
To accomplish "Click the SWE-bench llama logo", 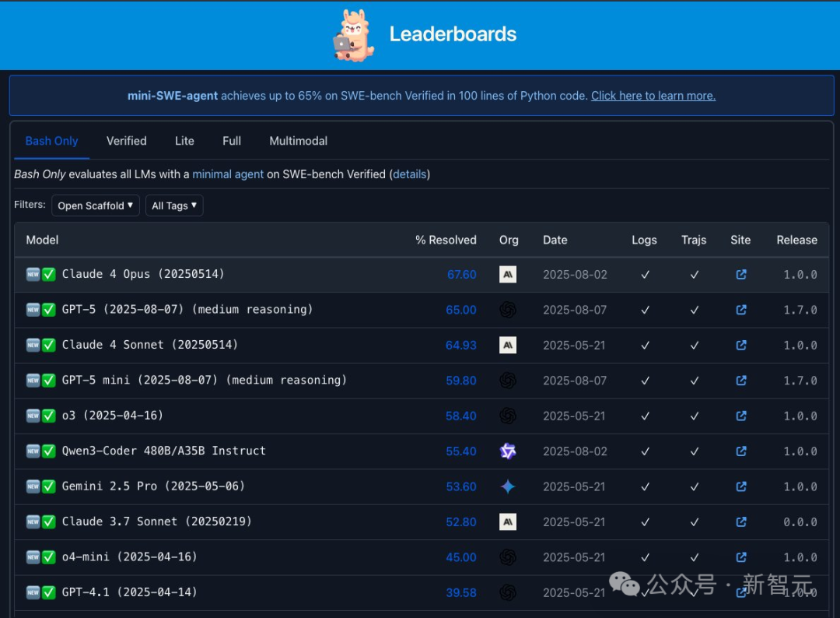I will click(x=353, y=35).
